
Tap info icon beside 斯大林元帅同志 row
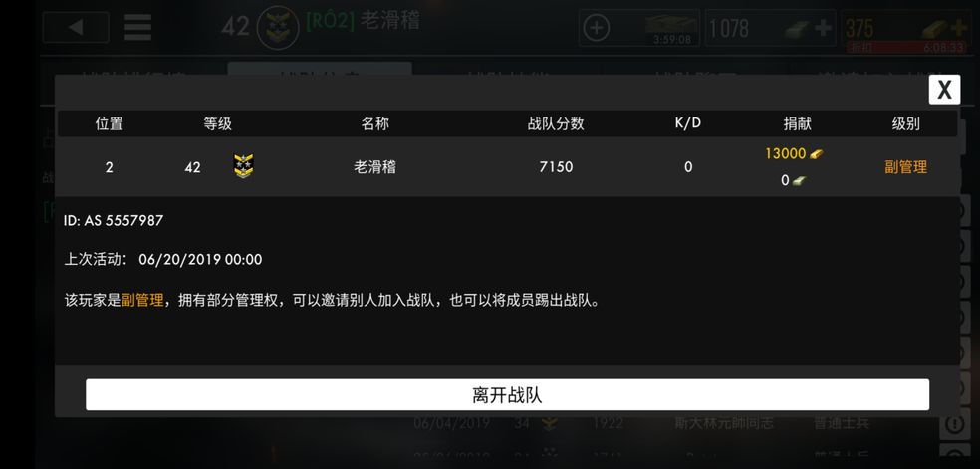[x=954, y=425]
